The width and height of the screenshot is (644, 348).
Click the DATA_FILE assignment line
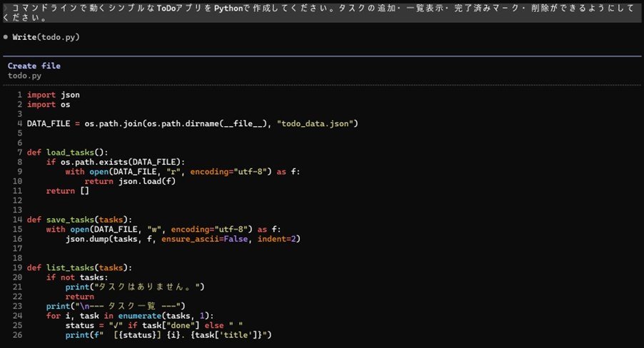click(193, 123)
